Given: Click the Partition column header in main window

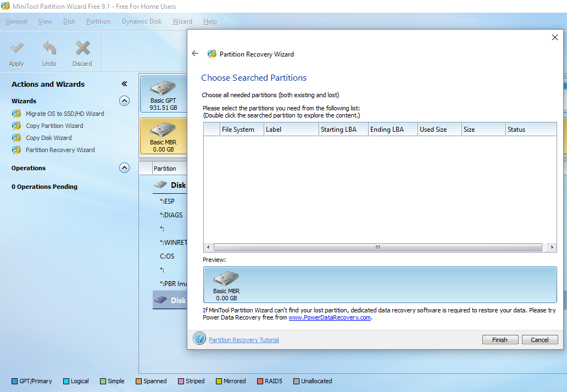Looking at the screenshot, I should click(170, 169).
